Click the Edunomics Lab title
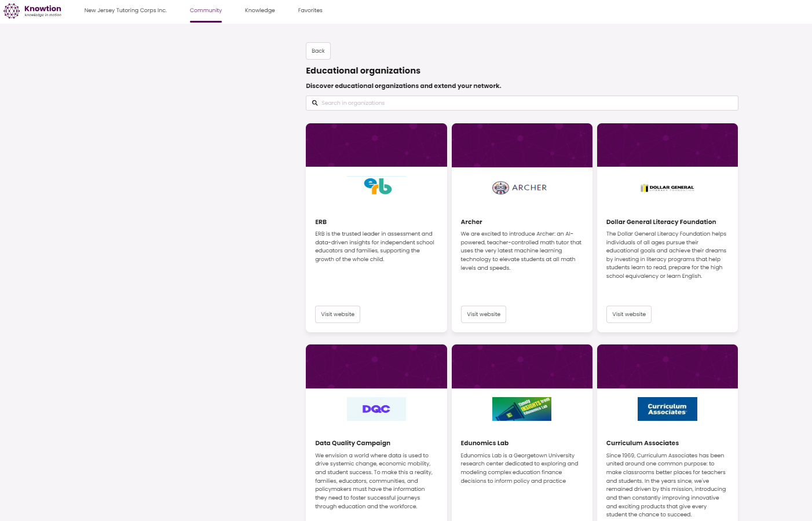 [x=485, y=443]
